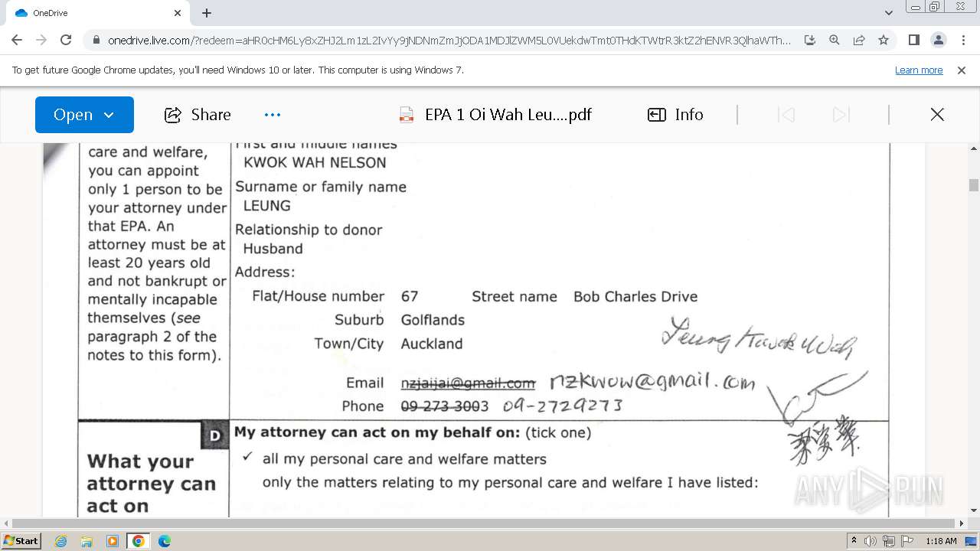Open the volume control in system tray

pyautogui.click(x=871, y=541)
